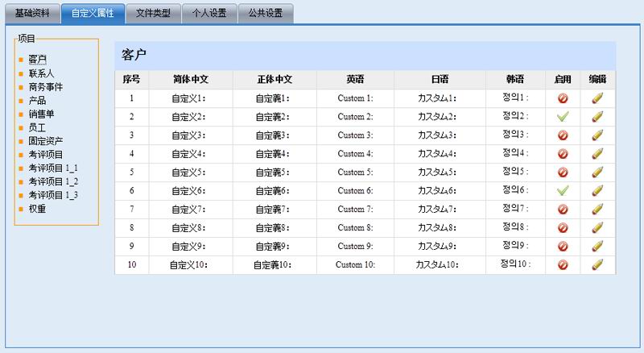This screenshot has height=353, width=644.
Task: Click the 客户 panel heading
Action: point(134,55)
